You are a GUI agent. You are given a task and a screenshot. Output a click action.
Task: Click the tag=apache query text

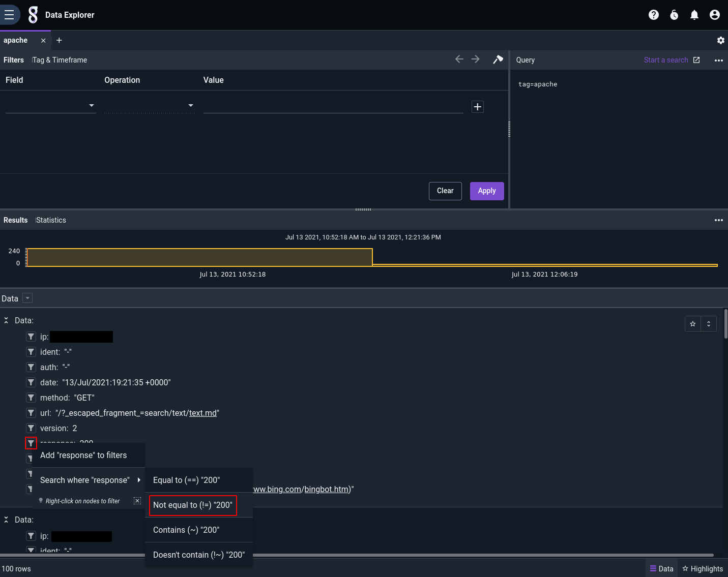[538, 84]
